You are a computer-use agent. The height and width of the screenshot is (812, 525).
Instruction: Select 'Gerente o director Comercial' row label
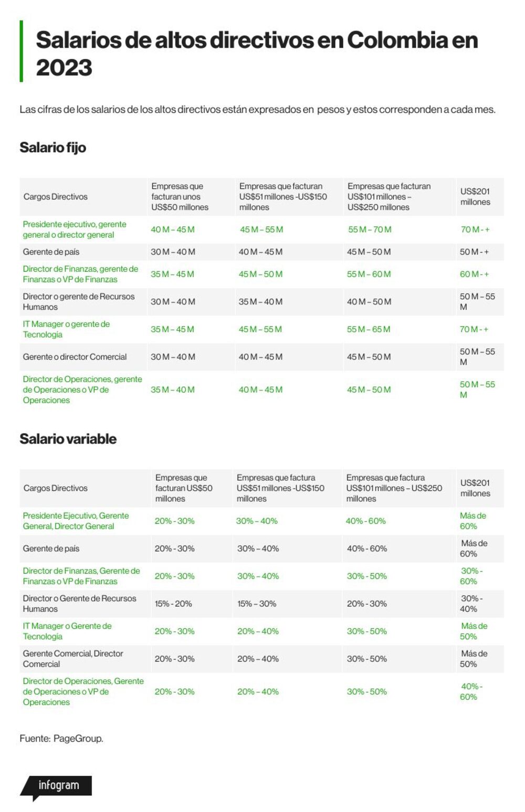click(x=75, y=357)
